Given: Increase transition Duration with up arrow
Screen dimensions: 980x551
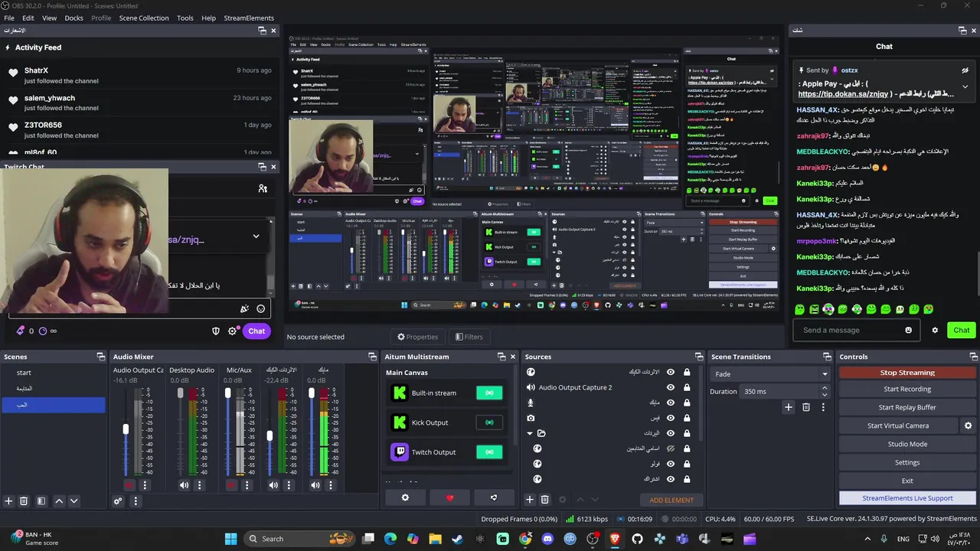Looking at the screenshot, I should 825,388.
